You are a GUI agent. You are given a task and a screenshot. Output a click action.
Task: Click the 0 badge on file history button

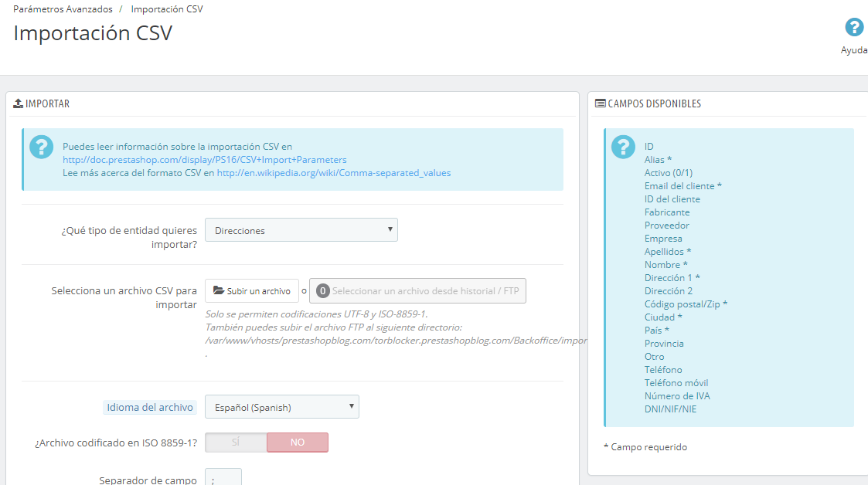click(x=323, y=291)
